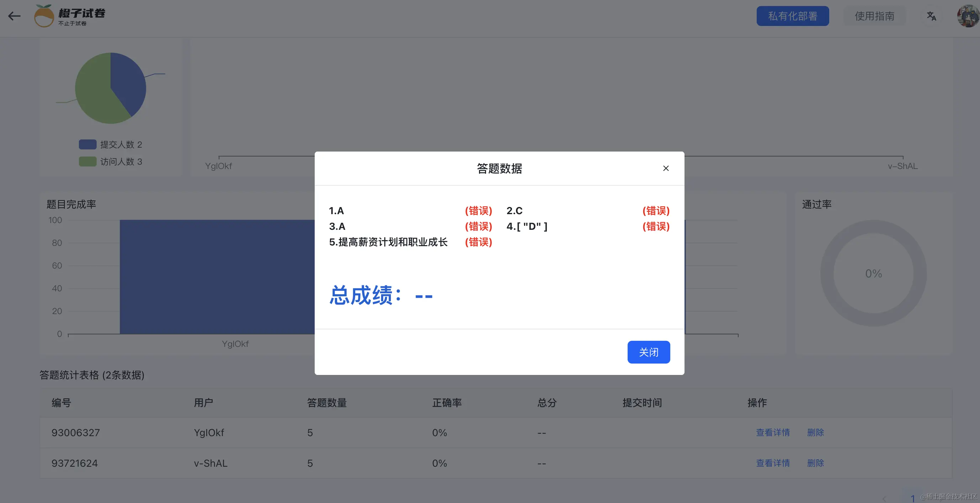This screenshot has height=503, width=980.
Task: Click the 提交时间 column header
Action: [642, 403]
